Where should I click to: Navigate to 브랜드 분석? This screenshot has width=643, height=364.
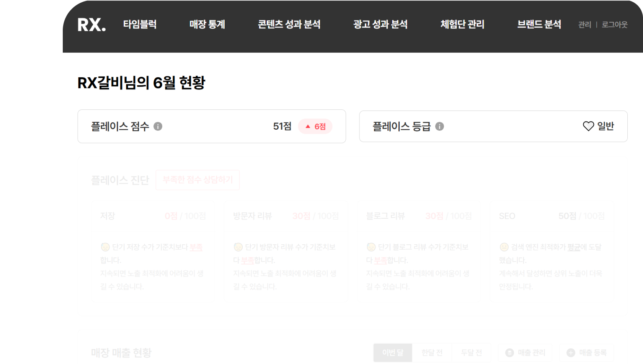539,24
